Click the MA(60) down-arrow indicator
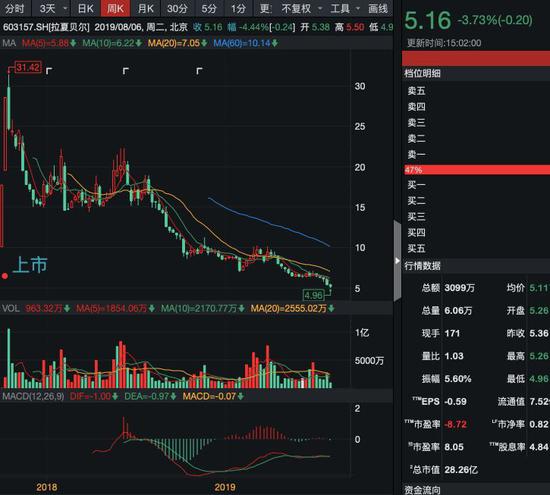The height and width of the screenshot is (495, 550). (x=275, y=43)
